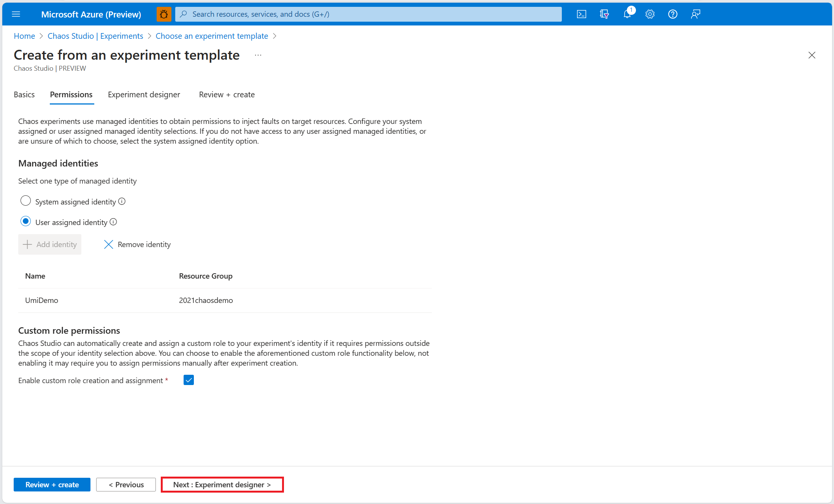This screenshot has width=834, height=504.
Task: Show User assigned identity info tooltip
Action: tap(113, 222)
